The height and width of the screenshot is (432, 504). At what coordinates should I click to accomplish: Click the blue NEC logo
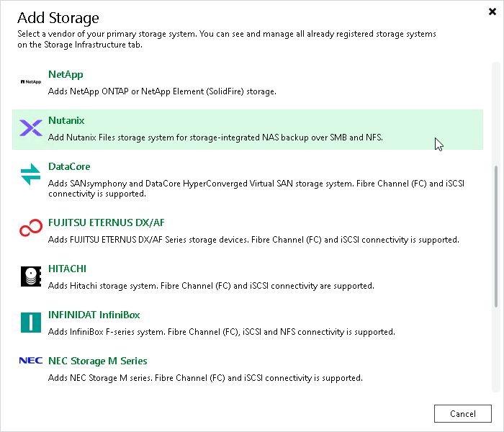(31, 361)
